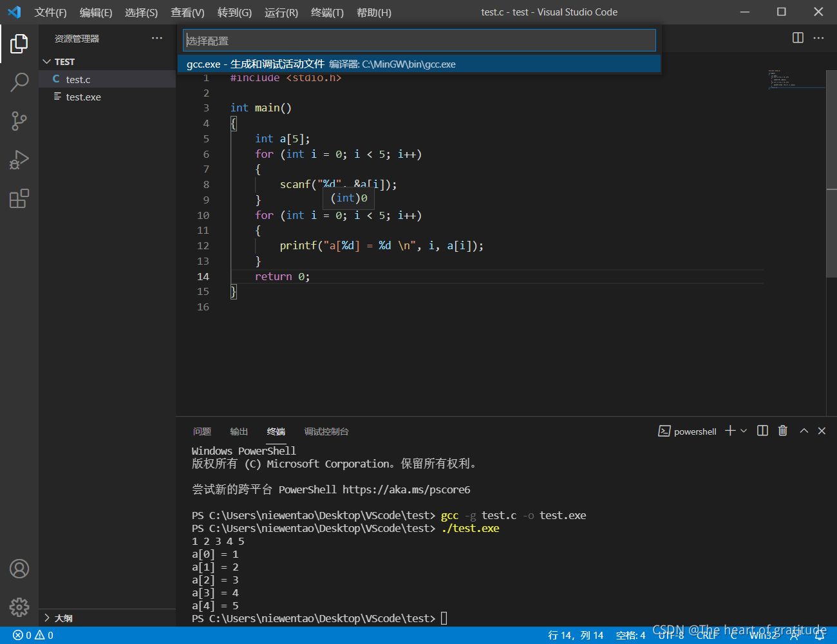Switch to the 输出 output tab
837x644 pixels.
tap(239, 431)
